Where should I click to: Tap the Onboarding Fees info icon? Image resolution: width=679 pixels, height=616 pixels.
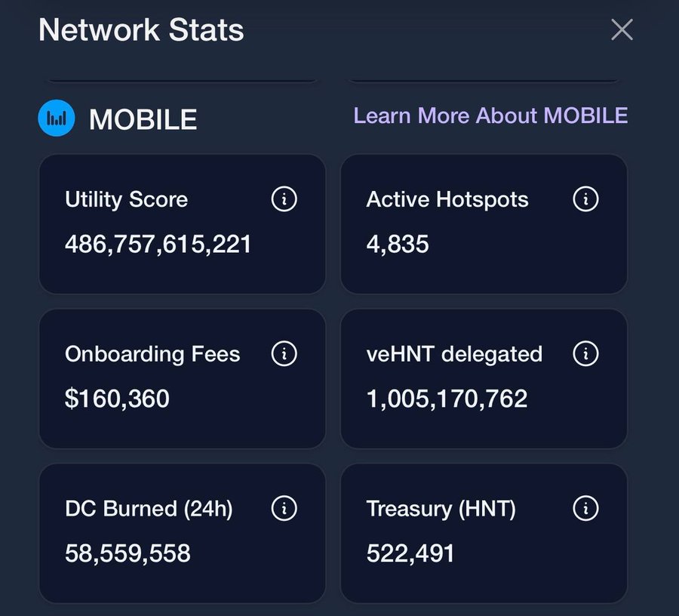[x=284, y=353]
